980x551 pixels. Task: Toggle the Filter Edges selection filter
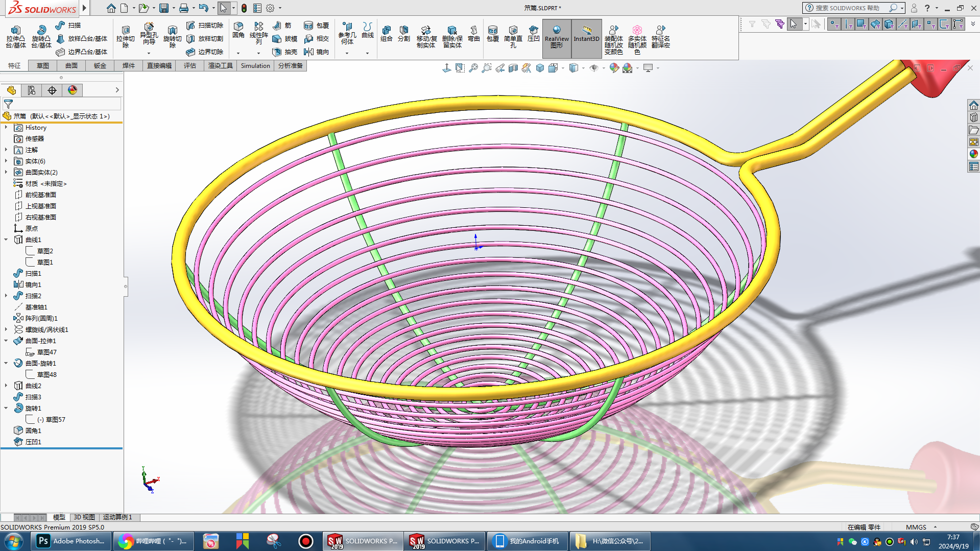848,24
